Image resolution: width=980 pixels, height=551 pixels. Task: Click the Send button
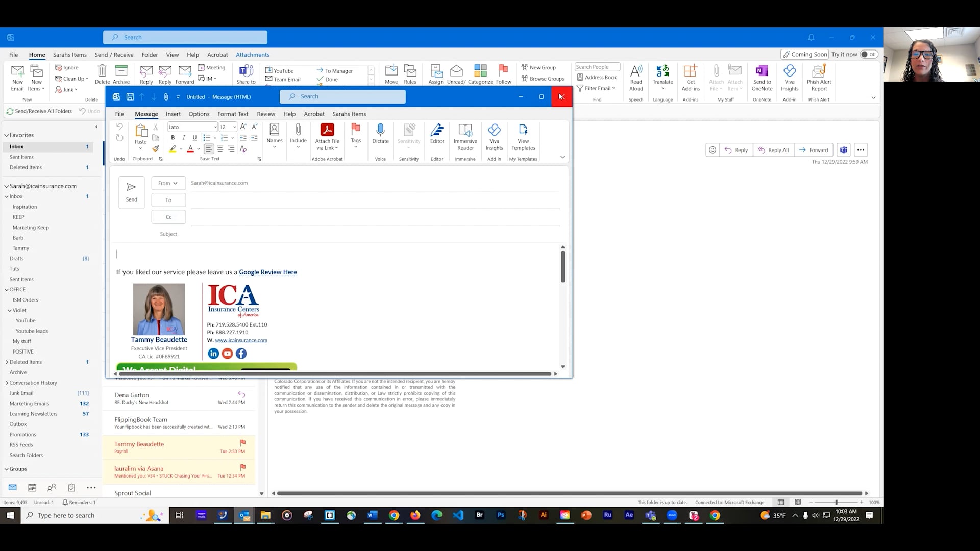click(131, 192)
